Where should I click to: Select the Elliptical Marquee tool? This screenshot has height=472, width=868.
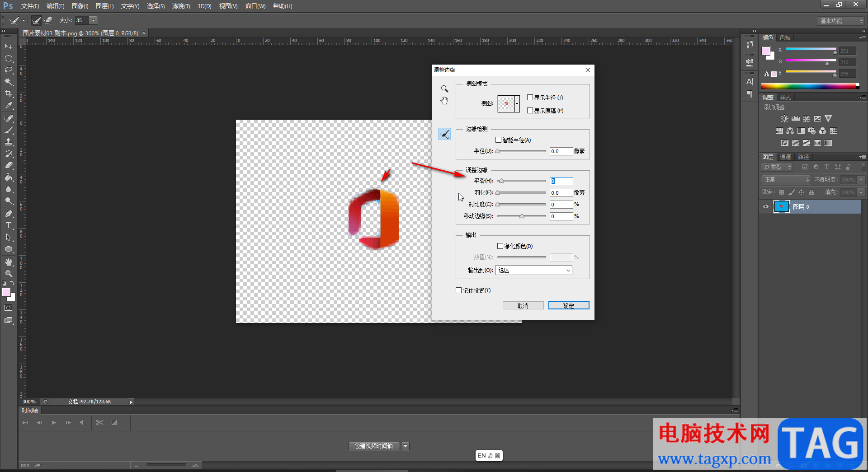point(9,58)
